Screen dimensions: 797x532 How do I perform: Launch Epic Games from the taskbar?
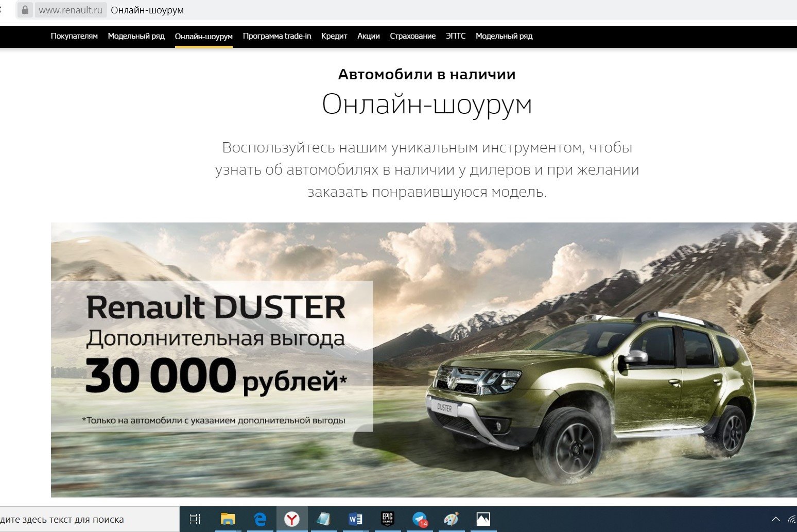[x=388, y=519]
